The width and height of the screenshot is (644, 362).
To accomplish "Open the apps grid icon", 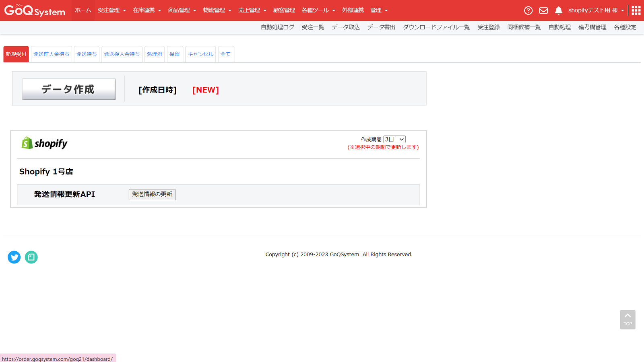I will click(636, 10).
